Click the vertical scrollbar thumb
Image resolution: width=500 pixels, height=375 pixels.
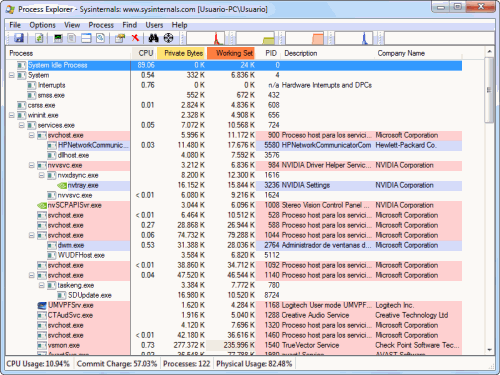coord(489,90)
